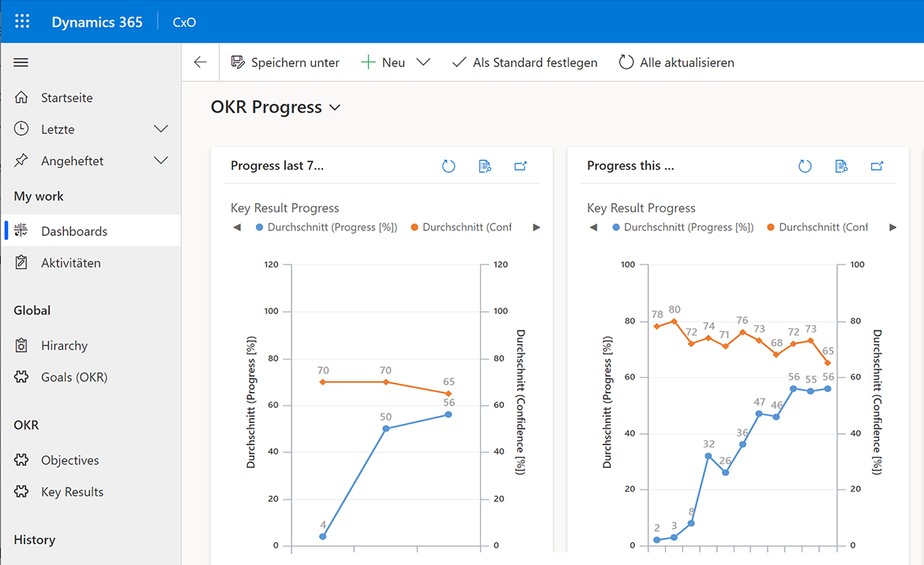The width and height of the screenshot is (924, 565).
Task: Refresh the 'Progress this ...' chart
Action: (x=805, y=166)
